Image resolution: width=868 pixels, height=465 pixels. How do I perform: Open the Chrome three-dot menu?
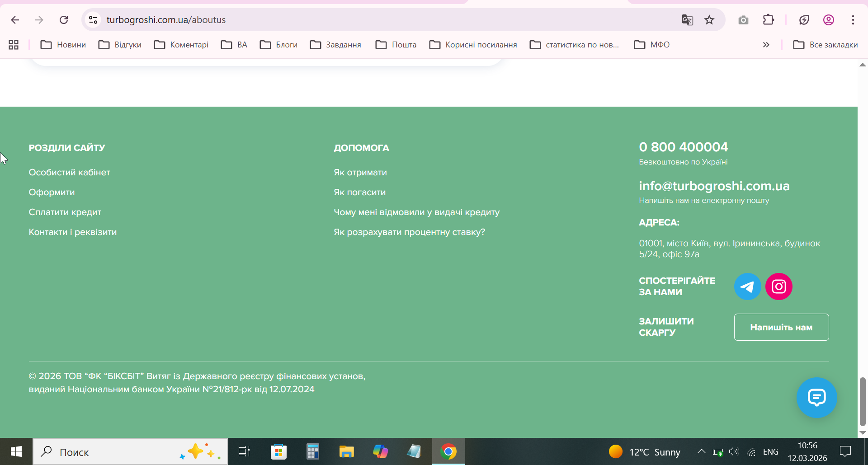pyautogui.click(x=853, y=20)
